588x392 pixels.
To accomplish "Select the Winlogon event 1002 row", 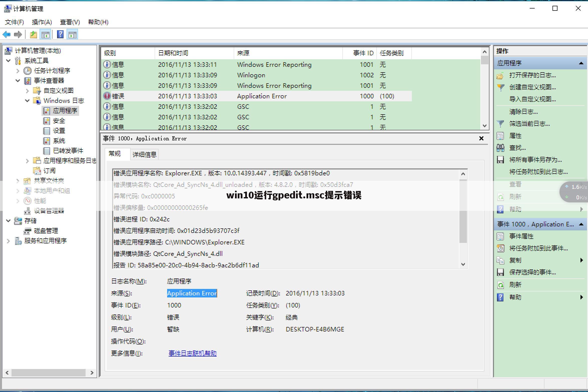I will 256,75.
